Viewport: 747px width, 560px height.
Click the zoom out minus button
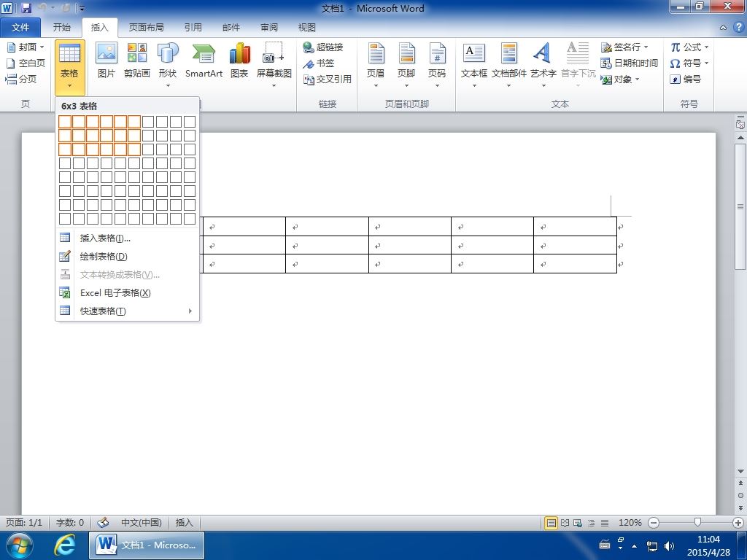654,523
